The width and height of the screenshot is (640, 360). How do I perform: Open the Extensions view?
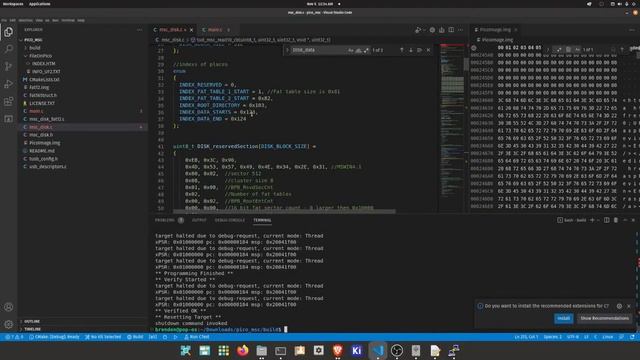click(9, 101)
